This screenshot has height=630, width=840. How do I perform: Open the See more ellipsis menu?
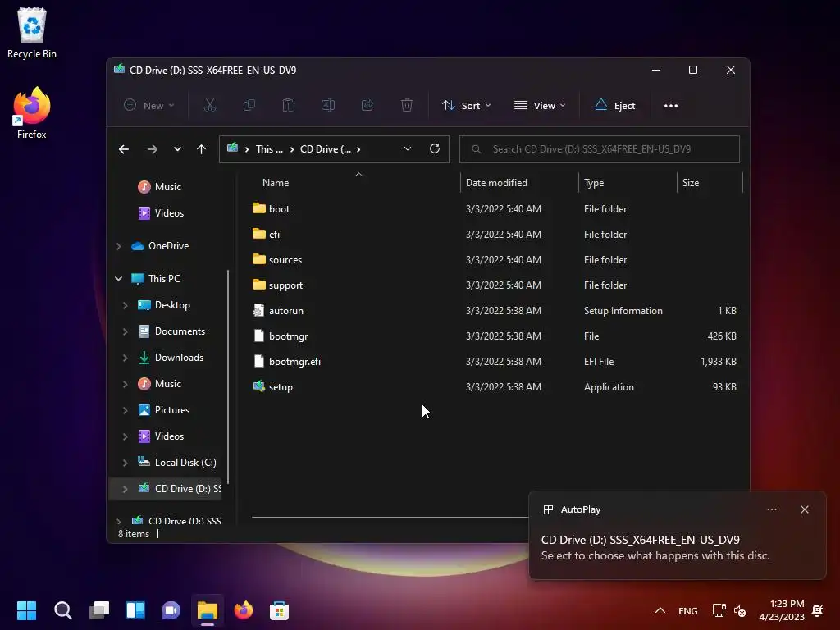[x=671, y=106]
